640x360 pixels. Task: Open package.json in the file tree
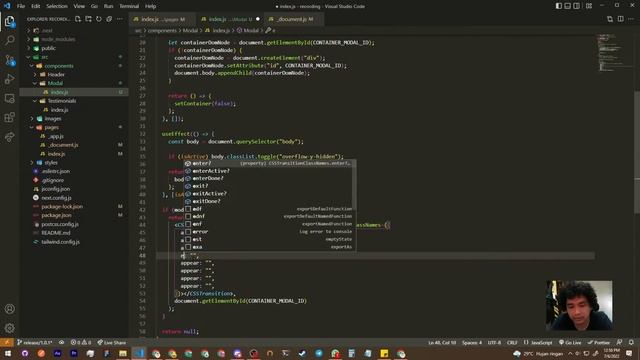(56, 215)
